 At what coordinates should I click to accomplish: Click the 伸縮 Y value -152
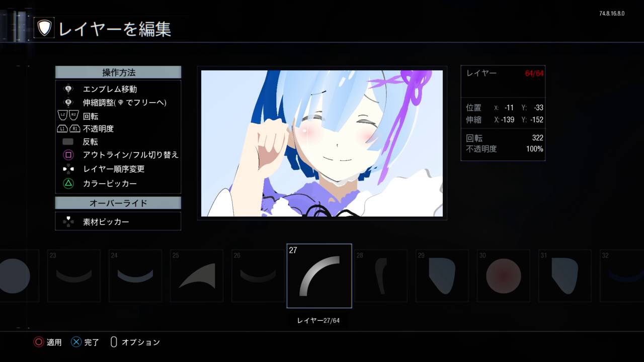[x=536, y=120]
